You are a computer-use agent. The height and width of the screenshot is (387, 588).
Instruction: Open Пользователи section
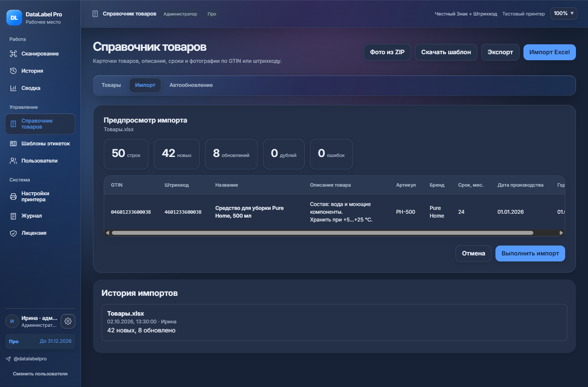40,161
